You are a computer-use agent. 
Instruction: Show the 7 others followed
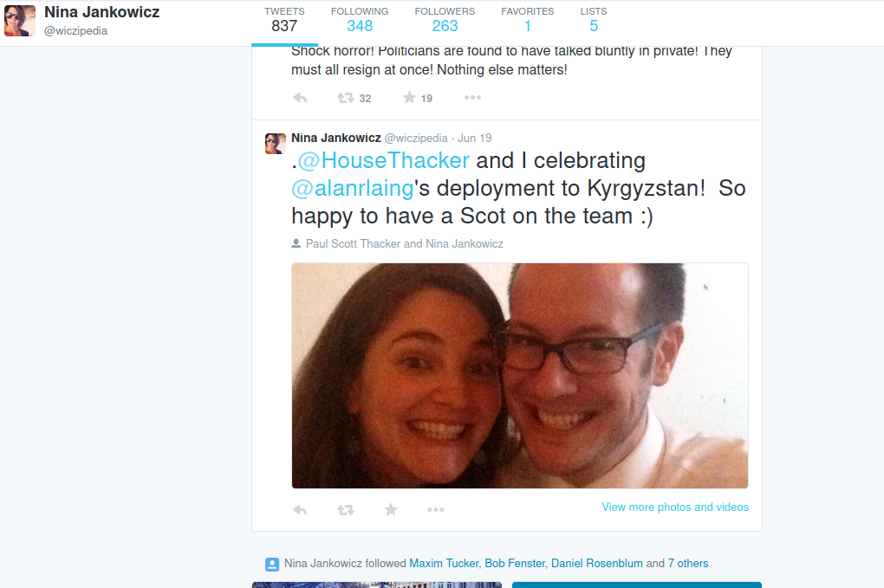click(688, 563)
